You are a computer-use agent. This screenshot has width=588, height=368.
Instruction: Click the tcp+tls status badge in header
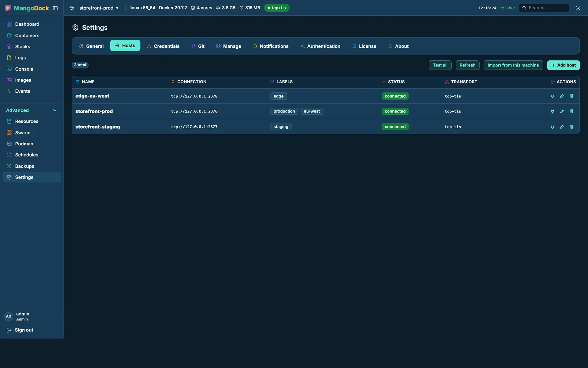click(x=277, y=8)
